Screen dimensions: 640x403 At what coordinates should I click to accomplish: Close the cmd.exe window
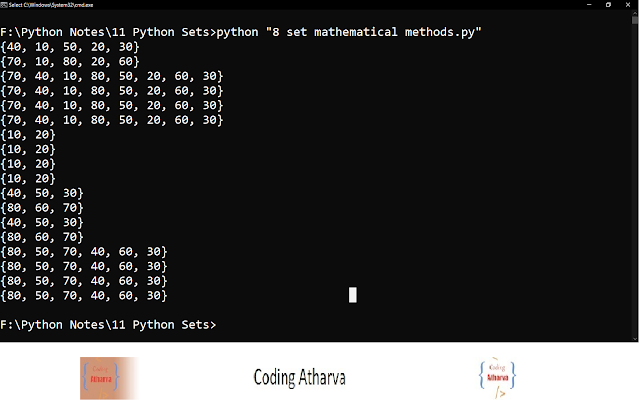pos(628,4)
